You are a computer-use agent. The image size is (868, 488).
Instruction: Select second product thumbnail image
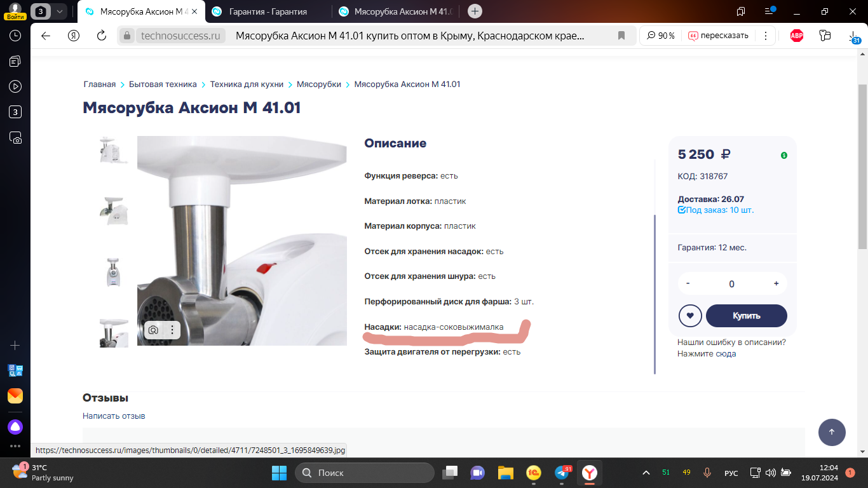(114, 211)
